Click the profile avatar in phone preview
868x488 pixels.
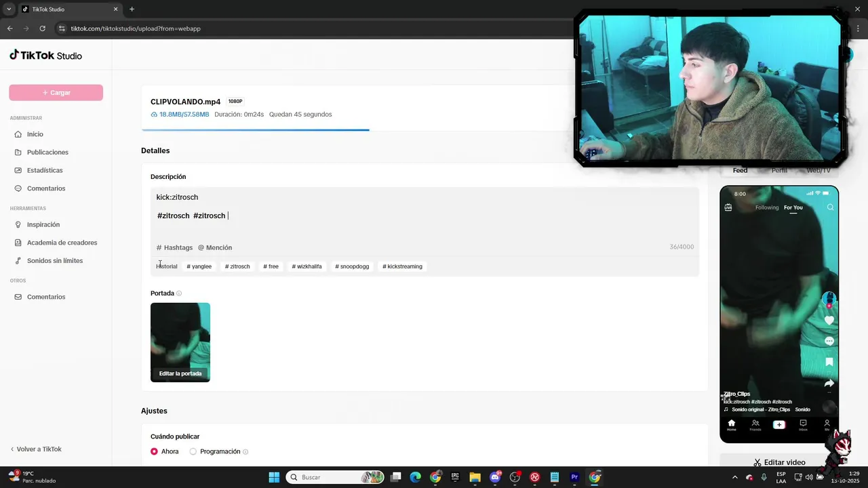point(829,299)
